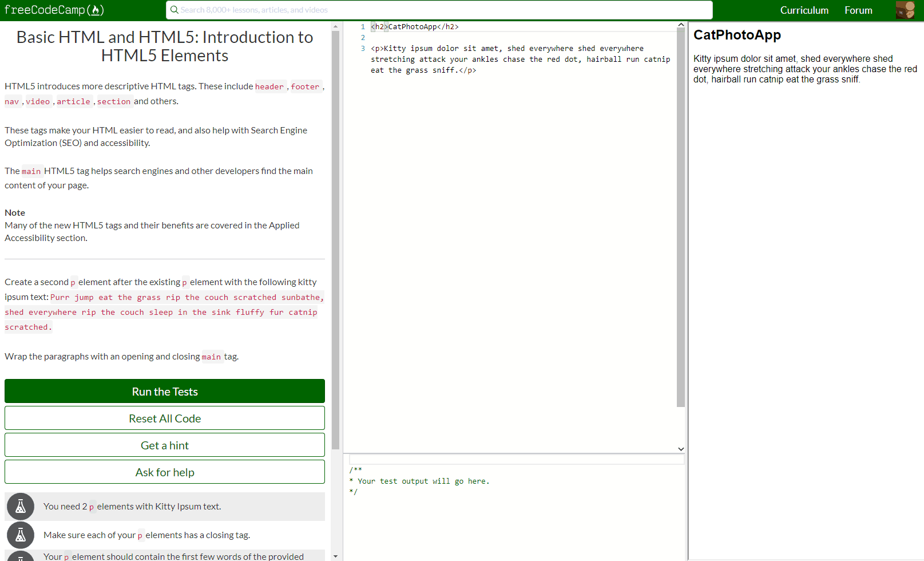Click the 'Purr jump eat the grass' code text
The height and width of the screenshot is (561, 924).
click(164, 312)
